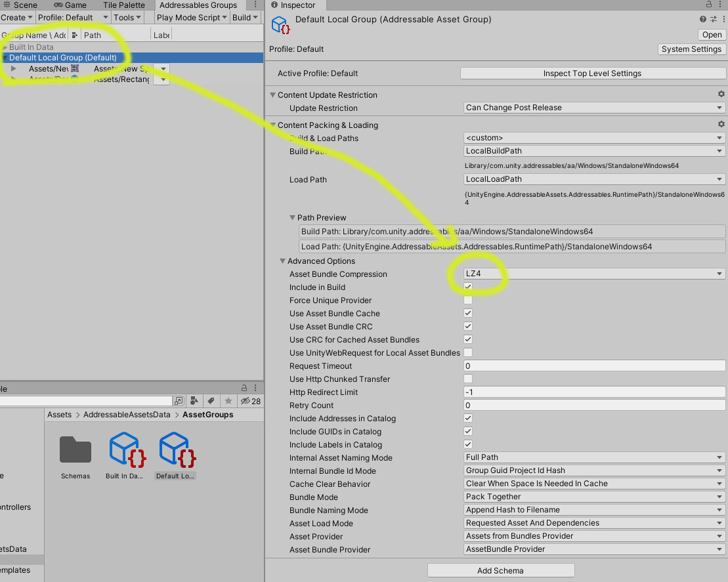Viewport: 728px width, 582px height.
Task: Open the Build menu
Action: (x=245, y=17)
